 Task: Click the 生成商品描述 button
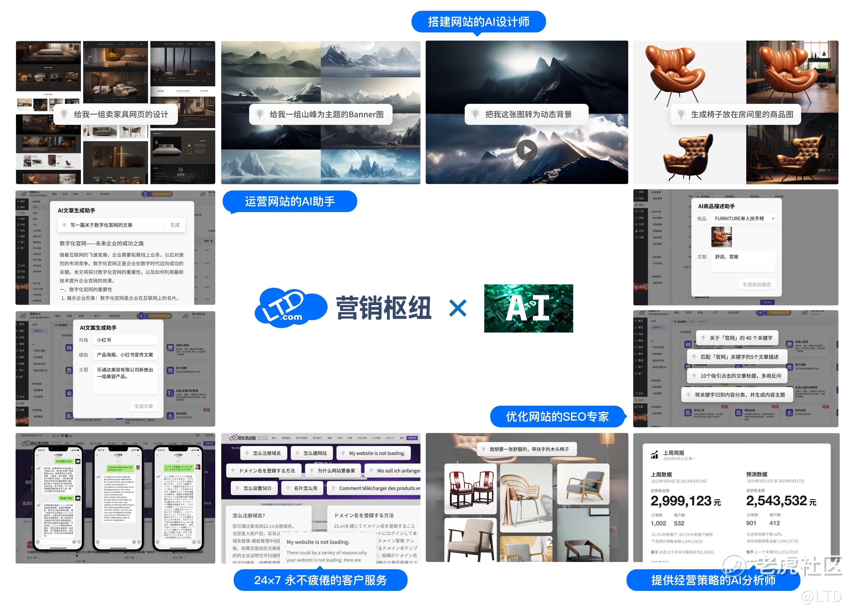[x=756, y=284]
